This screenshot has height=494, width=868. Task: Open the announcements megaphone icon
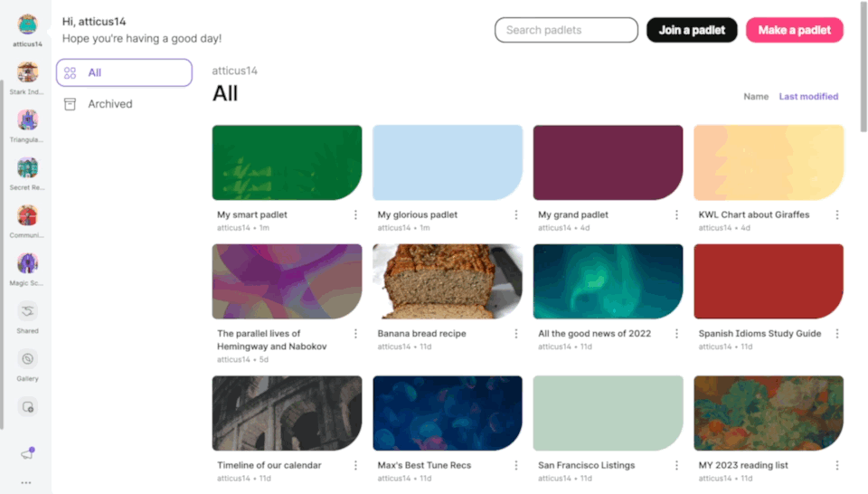click(27, 453)
